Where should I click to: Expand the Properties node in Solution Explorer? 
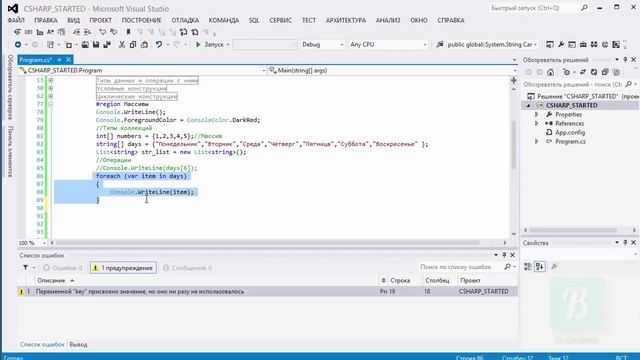[x=537, y=115]
